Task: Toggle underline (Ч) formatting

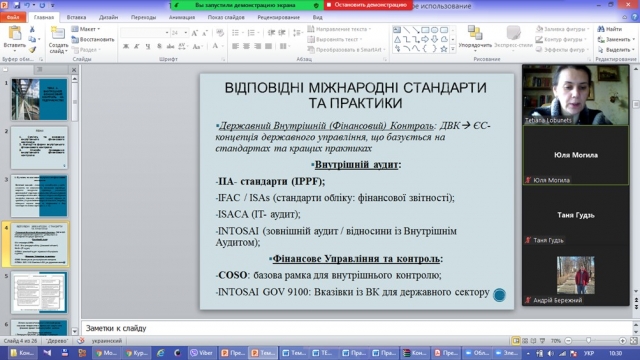Action: tap(148, 46)
